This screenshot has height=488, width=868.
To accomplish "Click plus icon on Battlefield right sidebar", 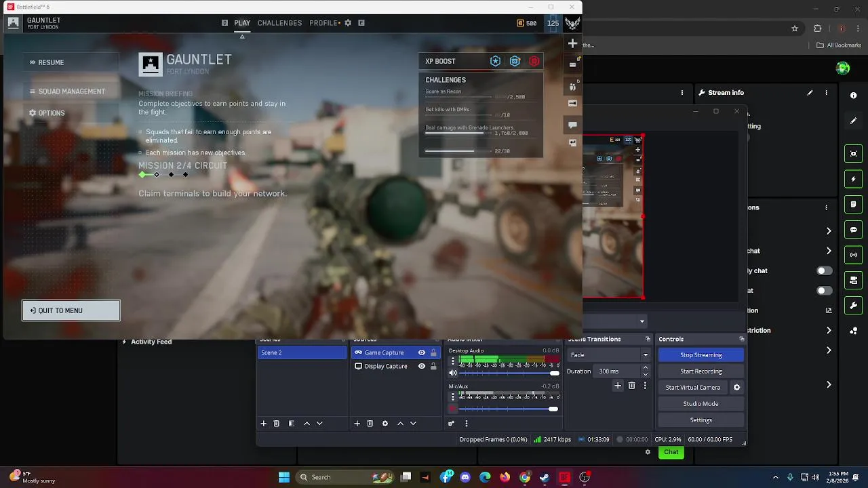I will pos(572,43).
